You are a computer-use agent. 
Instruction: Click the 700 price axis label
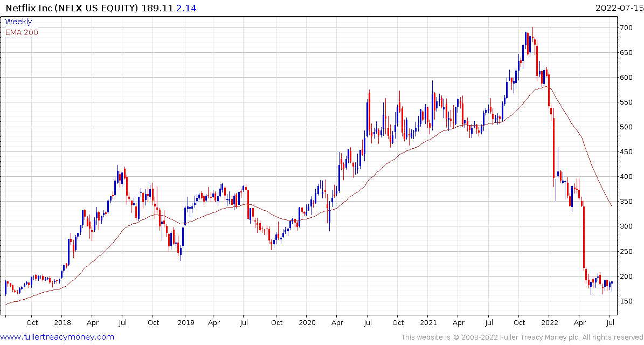click(x=627, y=28)
